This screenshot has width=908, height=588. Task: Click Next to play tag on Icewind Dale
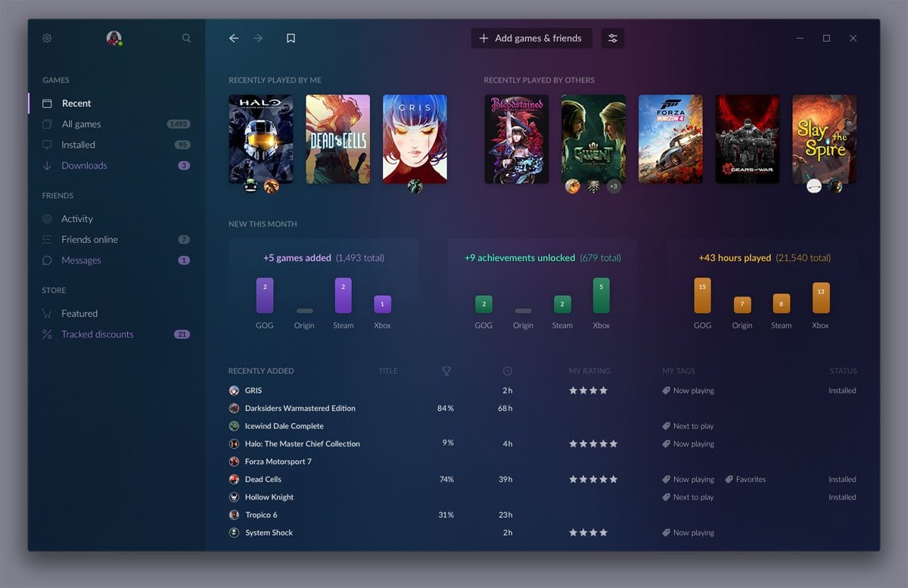(688, 426)
